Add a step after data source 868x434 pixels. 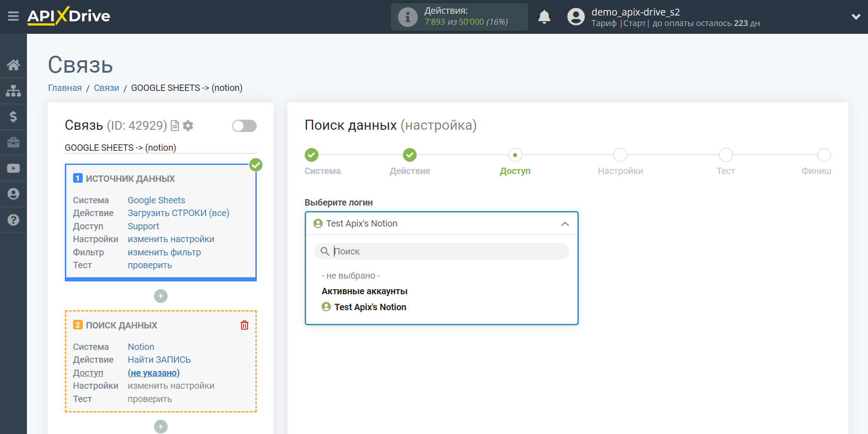(161, 296)
